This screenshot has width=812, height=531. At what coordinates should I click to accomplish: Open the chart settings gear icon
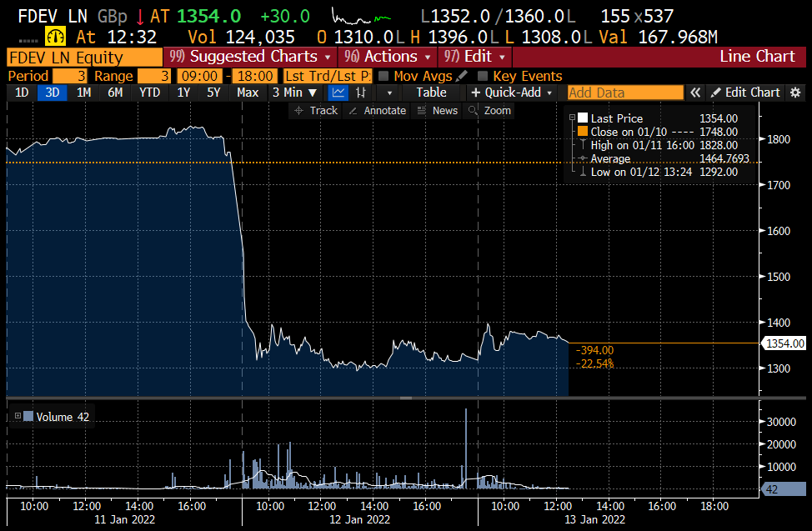pyautogui.click(x=795, y=93)
